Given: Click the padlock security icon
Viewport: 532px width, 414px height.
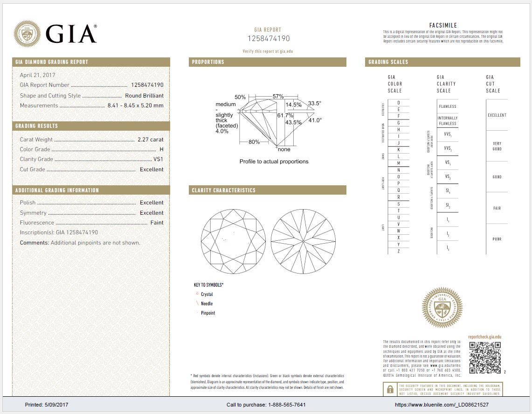Looking at the screenshot, I should pos(390,390).
